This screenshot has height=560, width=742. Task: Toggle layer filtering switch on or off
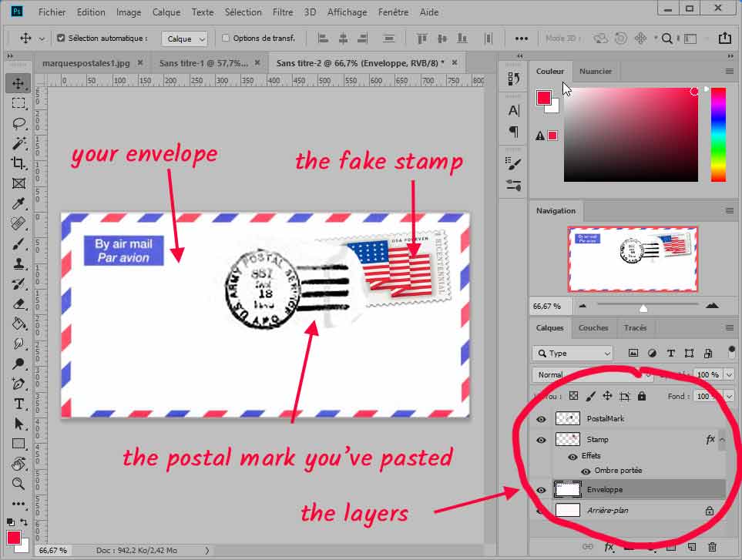coord(731,352)
